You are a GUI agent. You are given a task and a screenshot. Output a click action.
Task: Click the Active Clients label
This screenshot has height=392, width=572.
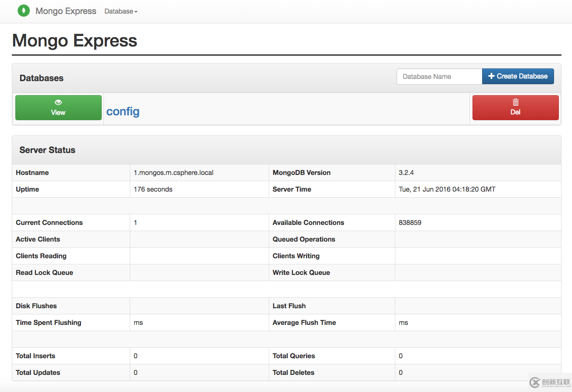pyautogui.click(x=38, y=239)
